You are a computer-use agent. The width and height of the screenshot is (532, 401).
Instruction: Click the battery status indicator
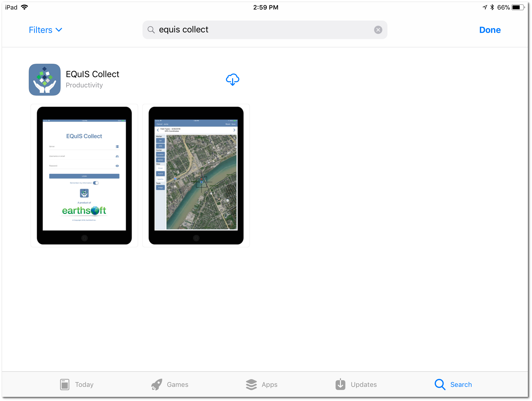518,7
